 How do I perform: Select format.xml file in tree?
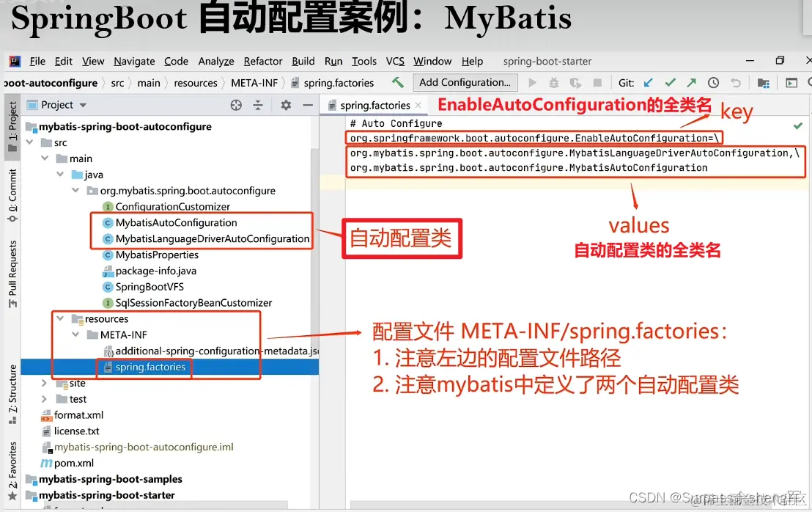point(78,415)
